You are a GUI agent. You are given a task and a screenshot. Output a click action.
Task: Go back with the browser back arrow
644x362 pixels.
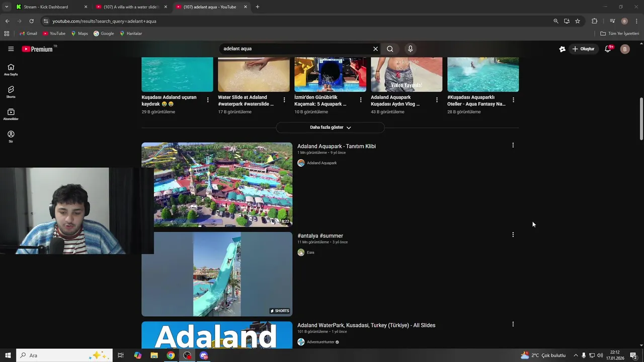point(7,21)
